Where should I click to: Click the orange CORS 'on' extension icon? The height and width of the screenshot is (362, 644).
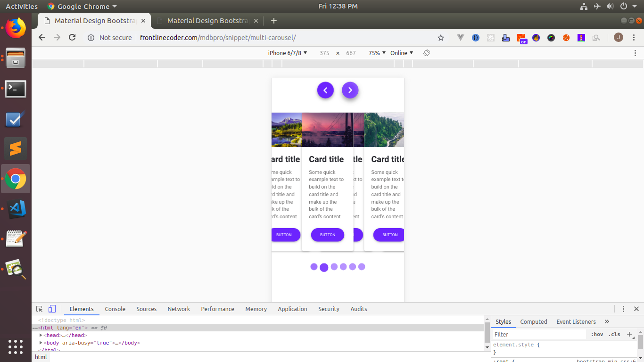pos(521,39)
